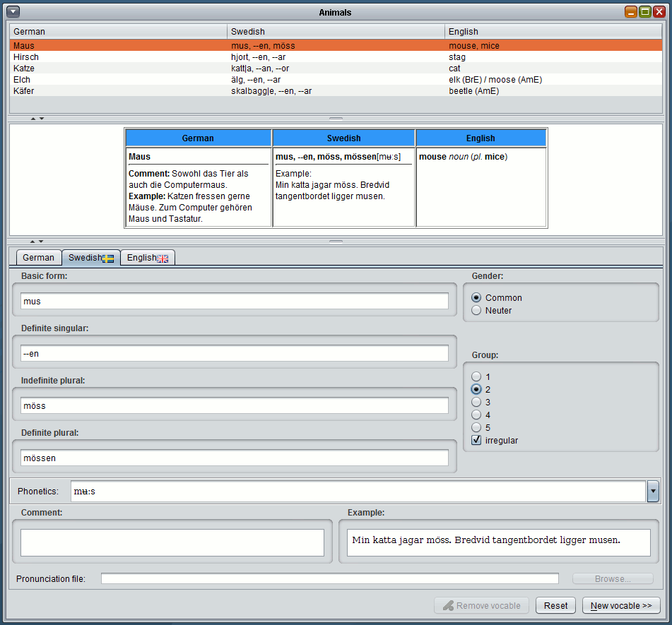Click the Swedish flag icon on tab
672x625 pixels.
click(108, 258)
